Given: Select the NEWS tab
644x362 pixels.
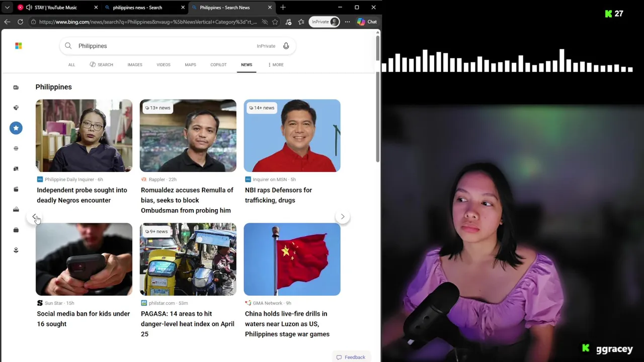Looking at the screenshot, I should pos(247,65).
